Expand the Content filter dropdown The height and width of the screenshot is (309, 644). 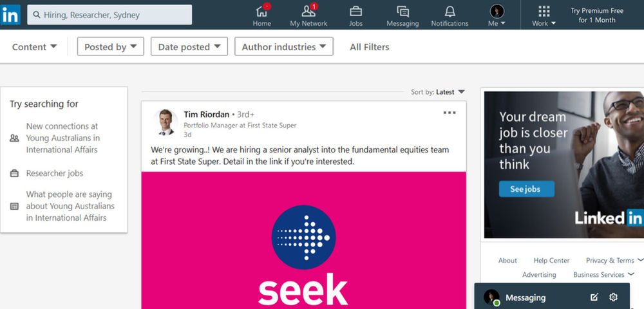click(x=35, y=47)
